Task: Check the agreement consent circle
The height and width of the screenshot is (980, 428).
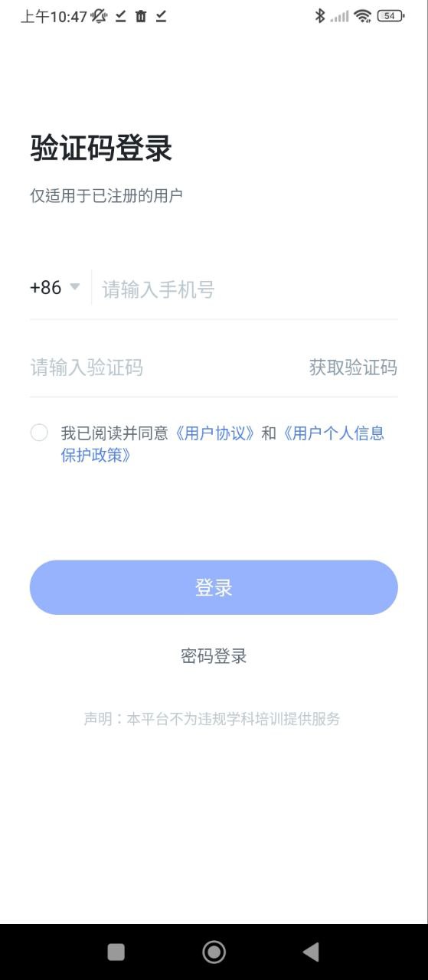Action: point(39,433)
